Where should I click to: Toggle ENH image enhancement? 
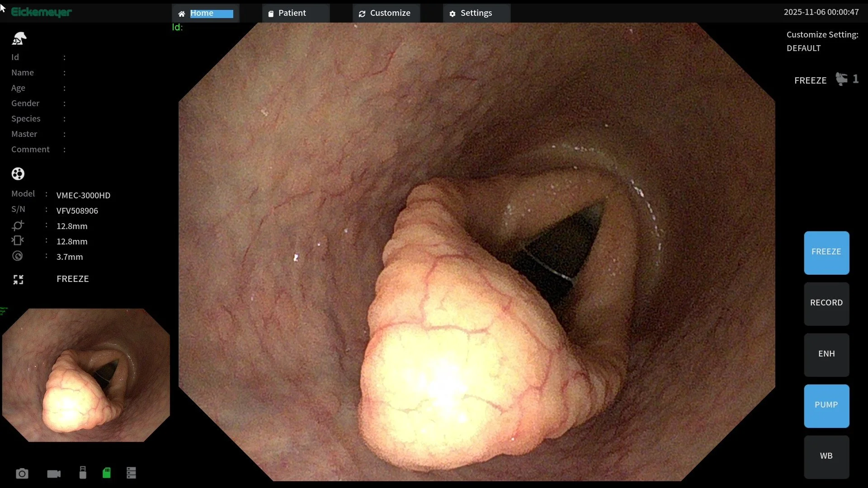click(826, 354)
